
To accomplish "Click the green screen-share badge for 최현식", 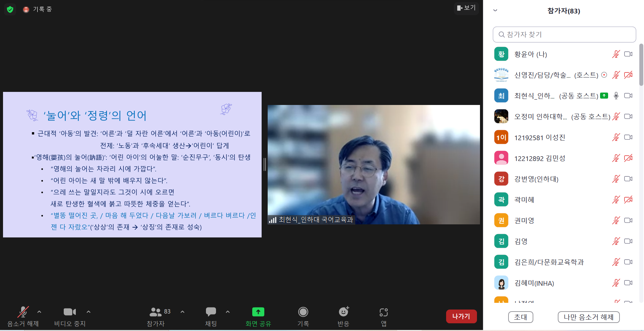I will [x=604, y=96].
